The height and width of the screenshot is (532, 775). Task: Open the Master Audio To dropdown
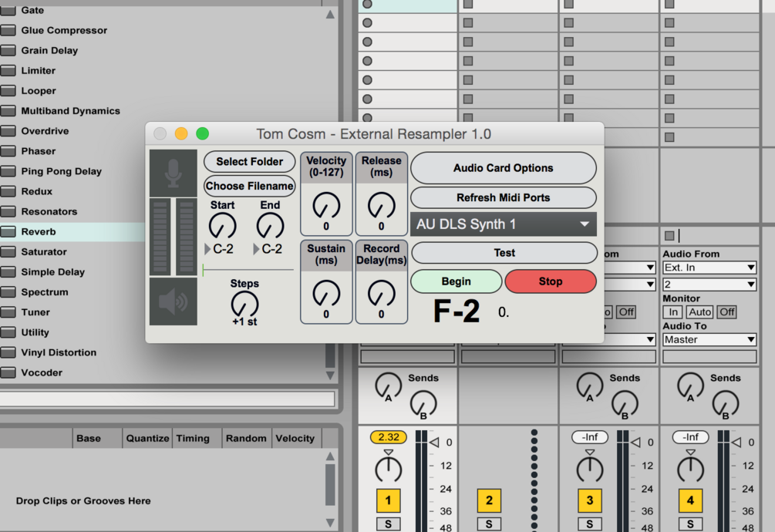[709, 340]
